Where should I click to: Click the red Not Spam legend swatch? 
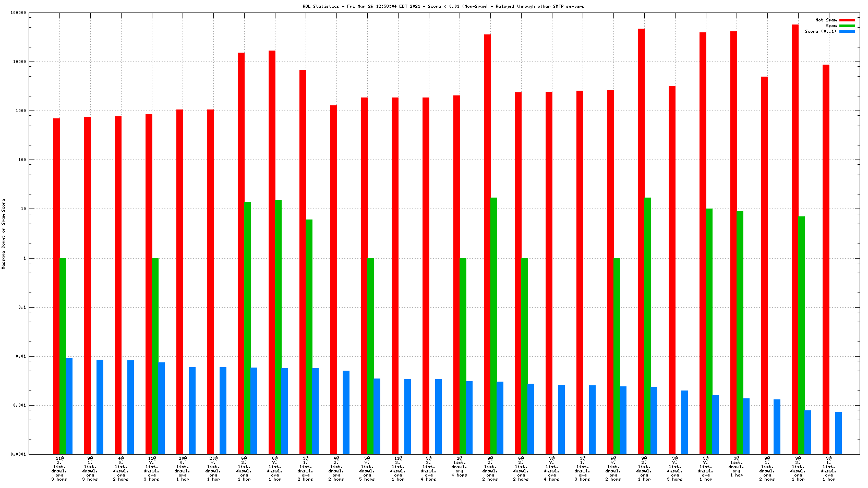pyautogui.click(x=847, y=20)
